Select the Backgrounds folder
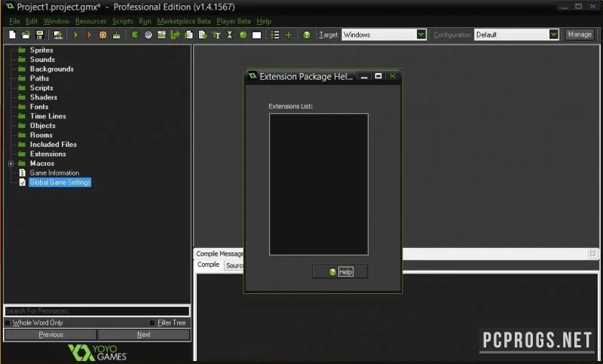The width and height of the screenshot is (603, 364). tap(51, 69)
